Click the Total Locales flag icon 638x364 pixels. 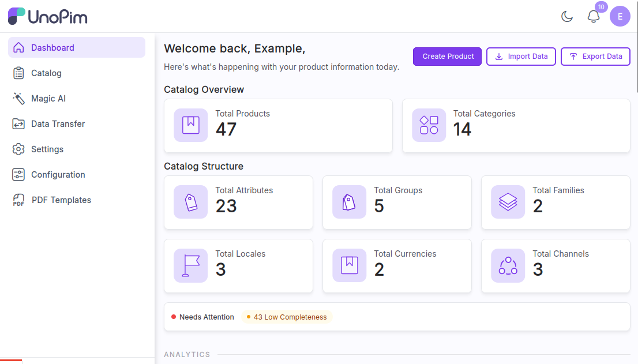pyautogui.click(x=191, y=265)
